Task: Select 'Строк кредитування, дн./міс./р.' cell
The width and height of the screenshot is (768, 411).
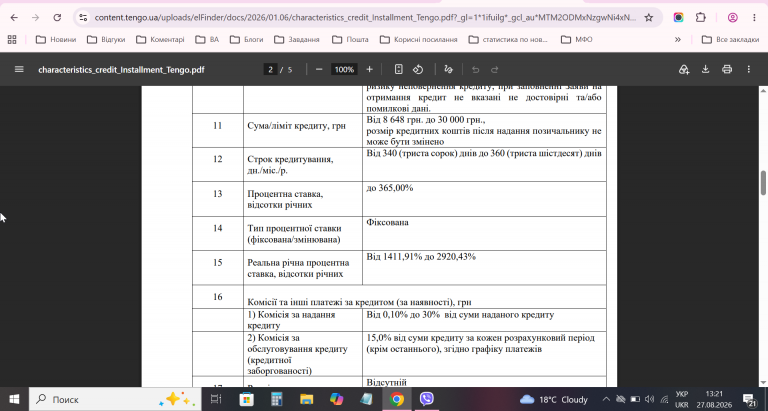Action: point(303,165)
